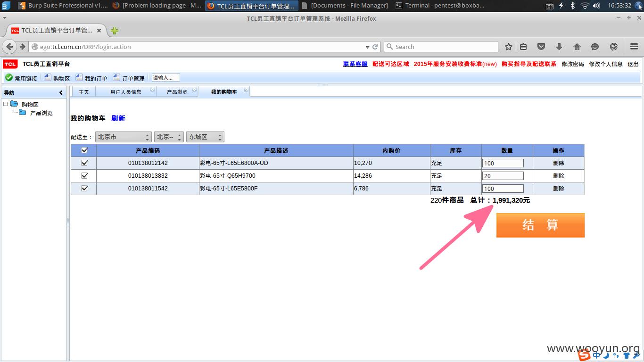Open the 东城区 district dropdown
The width and height of the screenshot is (644, 362).
(x=205, y=137)
